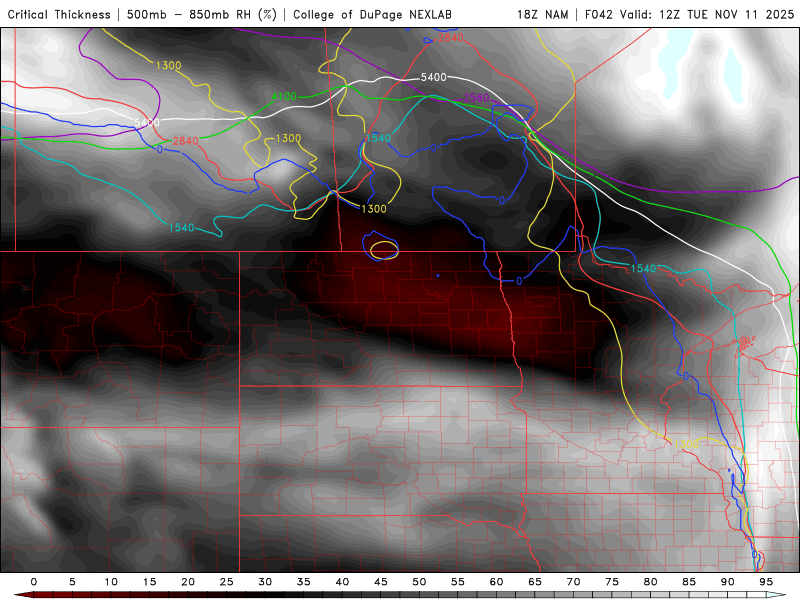Click the colorbar tick label "50"
Image resolution: width=800 pixels, height=600 pixels.
[419, 582]
